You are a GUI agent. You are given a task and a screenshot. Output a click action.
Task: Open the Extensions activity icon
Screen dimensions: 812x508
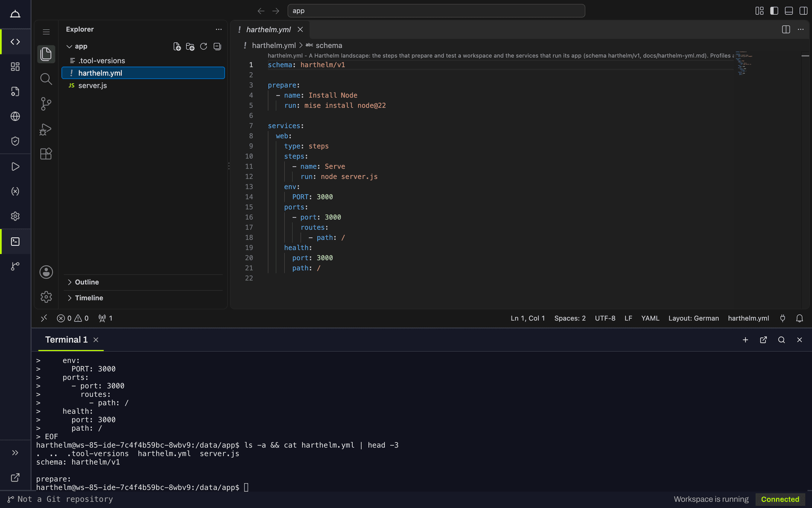pyautogui.click(x=46, y=154)
